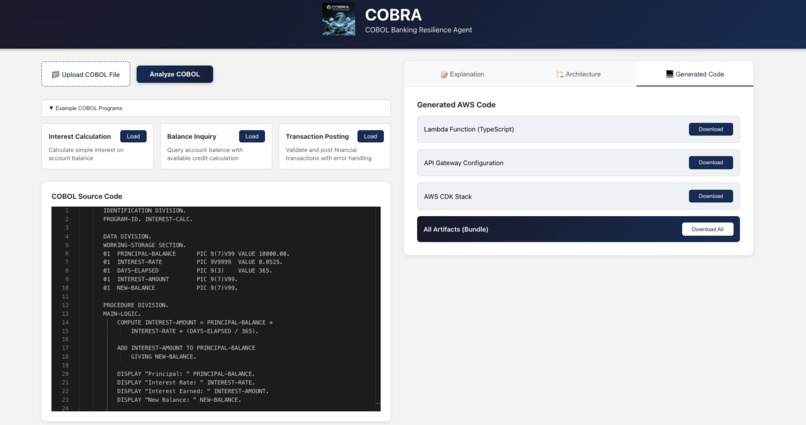
Task: Click the Validate and post financial transactions description
Action: tap(328, 154)
